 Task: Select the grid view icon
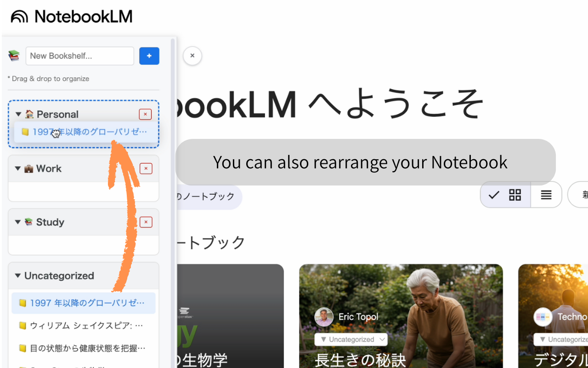[514, 195]
